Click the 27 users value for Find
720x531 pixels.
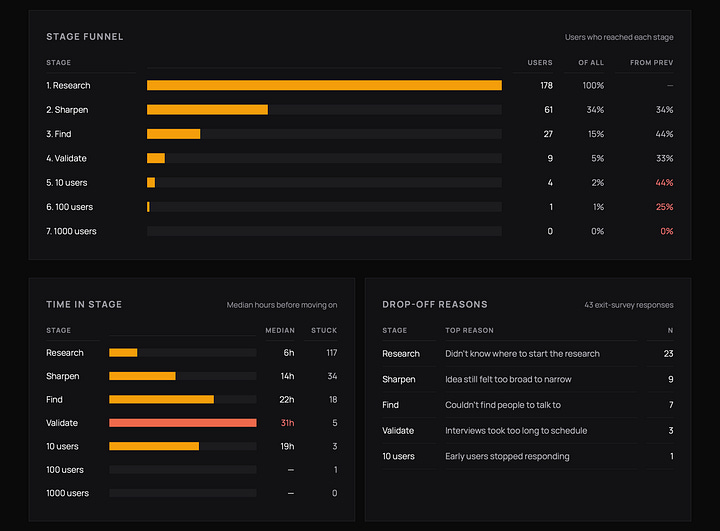coord(548,134)
